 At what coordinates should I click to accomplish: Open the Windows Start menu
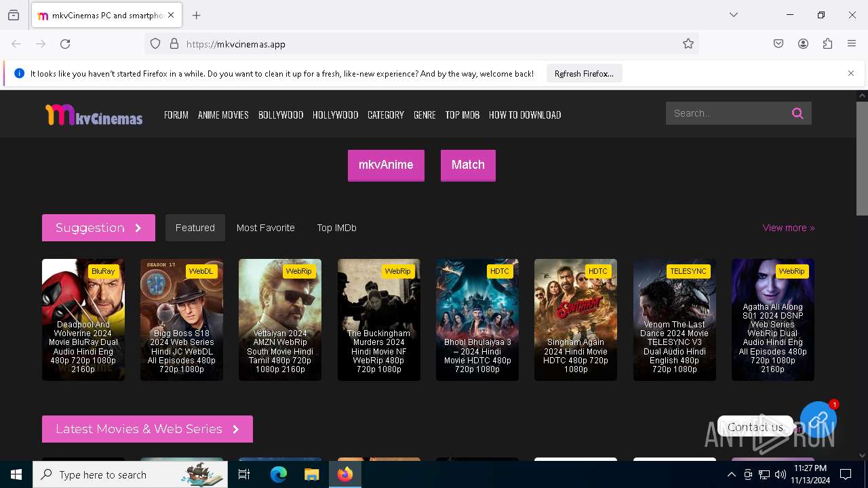[16, 474]
